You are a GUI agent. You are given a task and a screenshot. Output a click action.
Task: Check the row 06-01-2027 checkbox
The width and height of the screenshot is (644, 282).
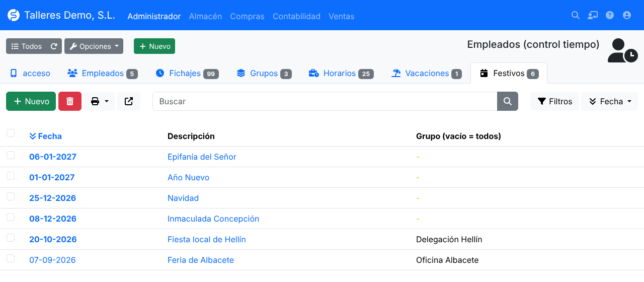11,155
